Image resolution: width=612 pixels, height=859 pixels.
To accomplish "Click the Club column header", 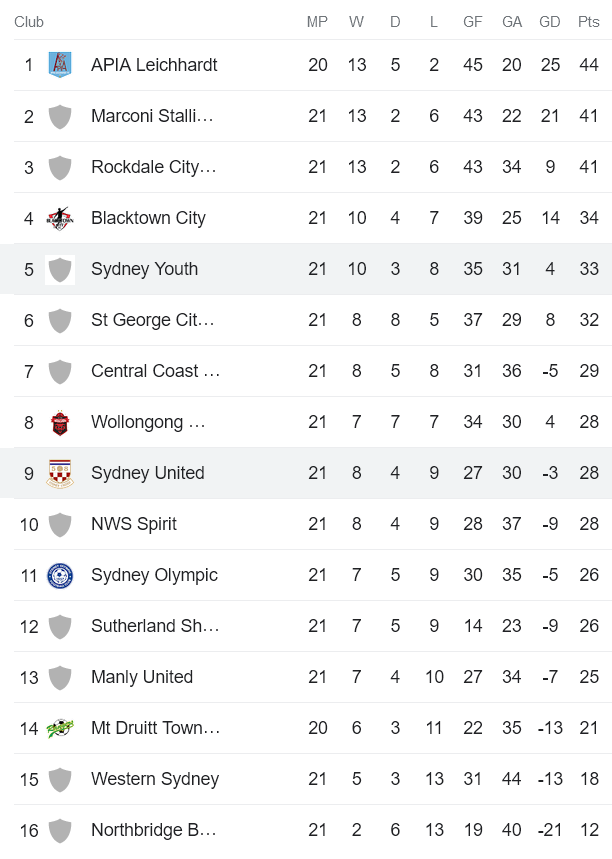I will (29, 21).
